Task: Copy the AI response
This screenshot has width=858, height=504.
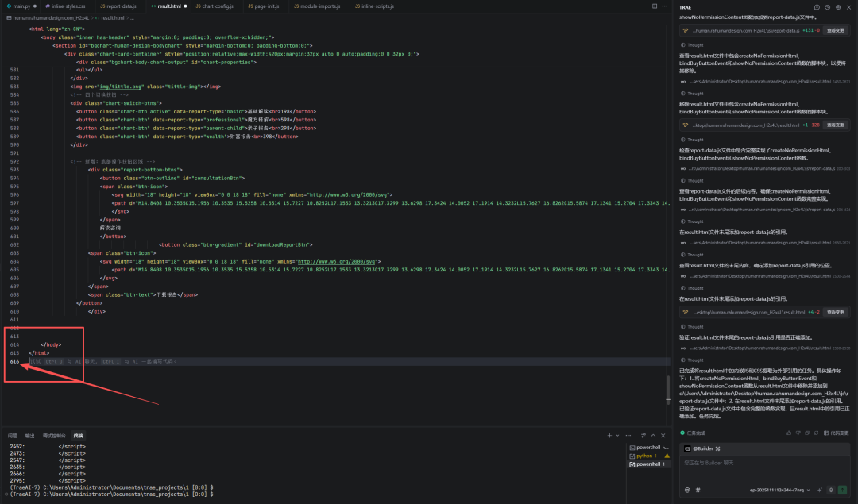Action: (x=807, y=433)
